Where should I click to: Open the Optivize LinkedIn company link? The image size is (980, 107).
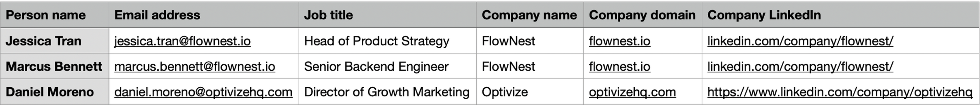pyautogui.click(x=839, y=92)
